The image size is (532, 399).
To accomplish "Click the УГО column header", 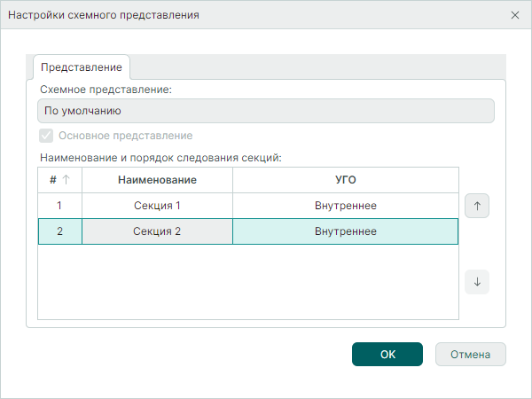I will pos(345,180).
